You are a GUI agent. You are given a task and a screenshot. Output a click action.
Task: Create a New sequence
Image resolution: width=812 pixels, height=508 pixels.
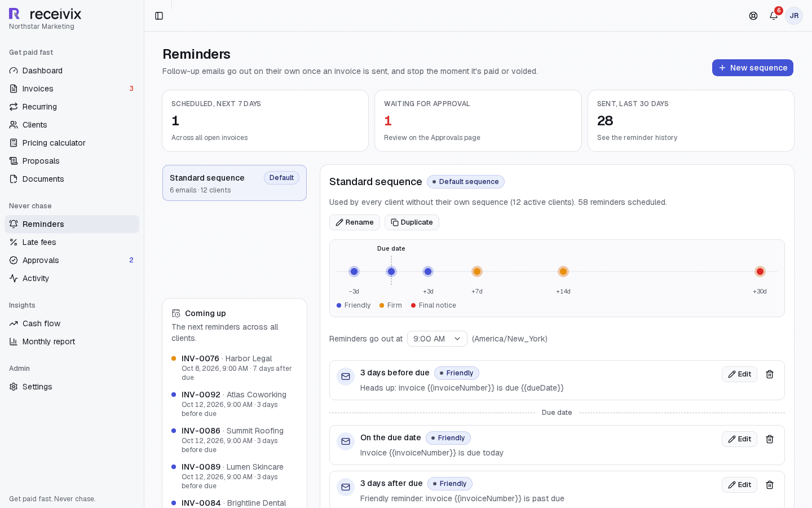pyautogui.click(x=752, y=68)
